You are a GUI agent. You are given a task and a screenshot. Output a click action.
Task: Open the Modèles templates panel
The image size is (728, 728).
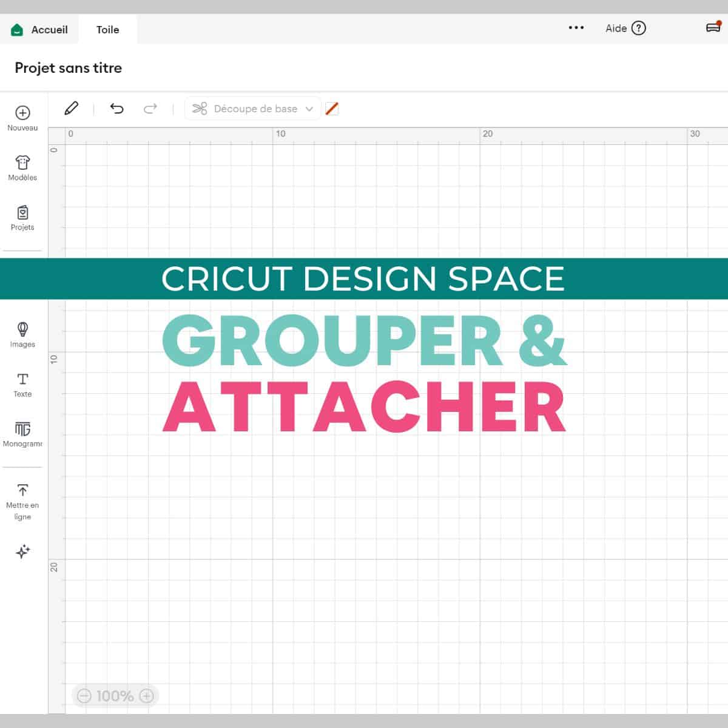click(22, 168)
